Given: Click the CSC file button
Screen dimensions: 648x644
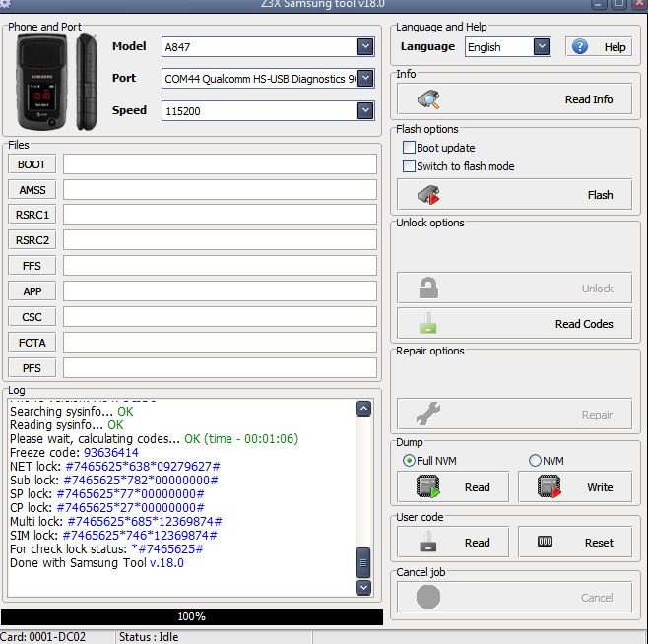Looking at the screenshot, I should 32,317.
